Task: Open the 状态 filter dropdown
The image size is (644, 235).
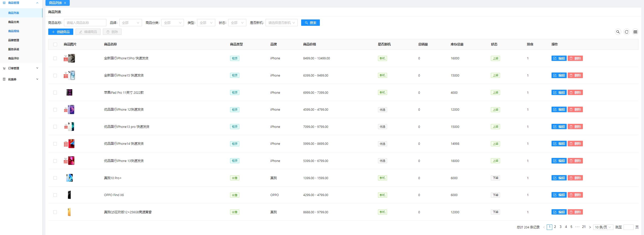Action: pyautogui.click(x=237, y=23)
